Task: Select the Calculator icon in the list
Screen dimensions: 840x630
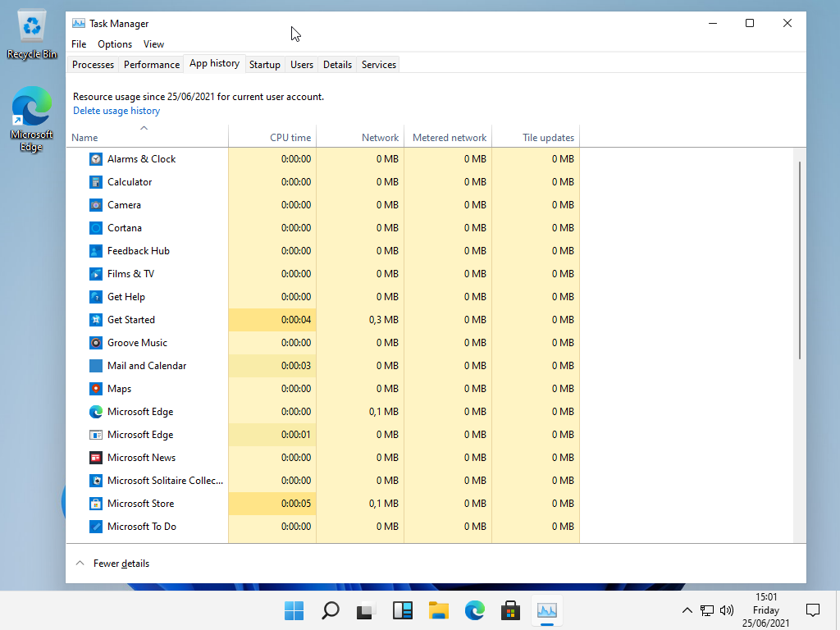Action: click(x=96, y=182)
